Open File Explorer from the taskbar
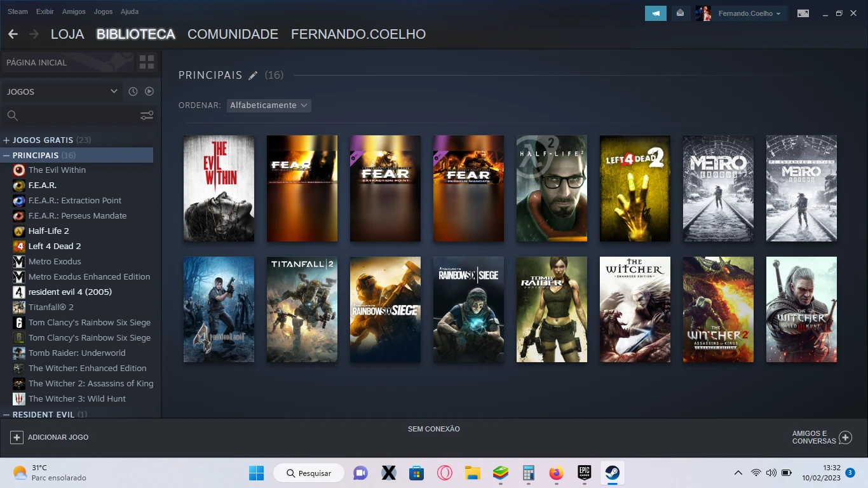The image size is (868, 488). 473,473
